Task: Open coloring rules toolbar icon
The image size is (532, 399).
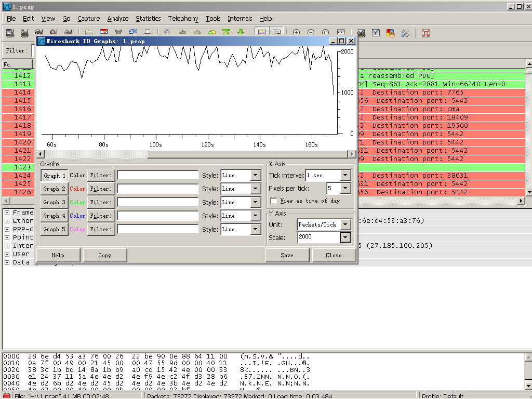Action: 390,33
